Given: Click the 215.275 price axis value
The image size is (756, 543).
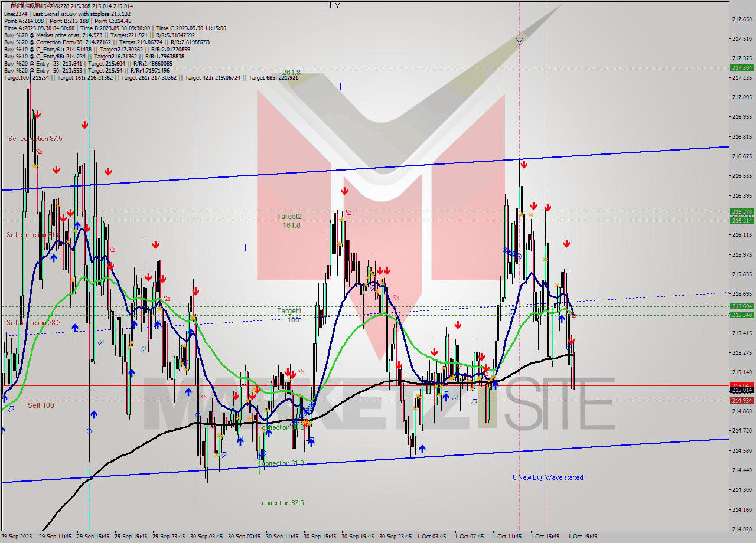Looking at the screenshot, I should pyautogui.click(x=742, y=352).
